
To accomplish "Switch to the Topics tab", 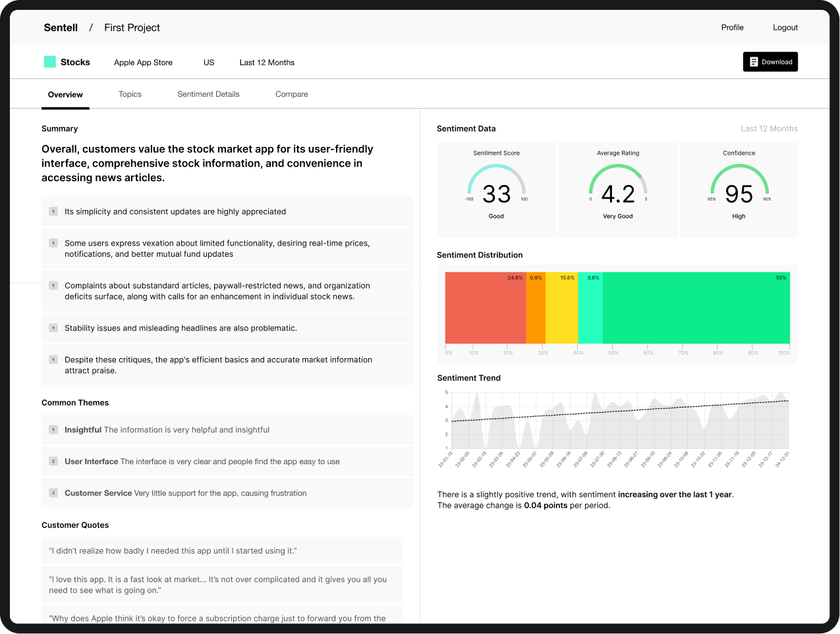I will point(130,94).
